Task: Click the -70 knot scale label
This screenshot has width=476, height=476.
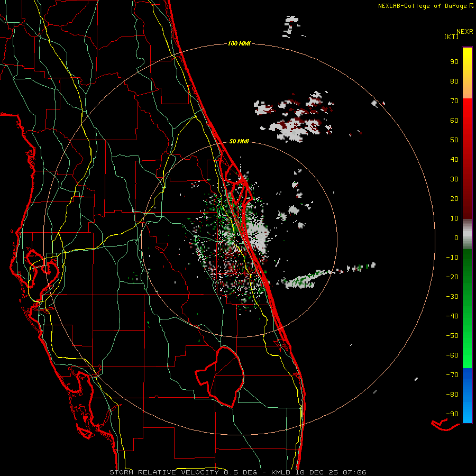Action: (x=452, y=375)
